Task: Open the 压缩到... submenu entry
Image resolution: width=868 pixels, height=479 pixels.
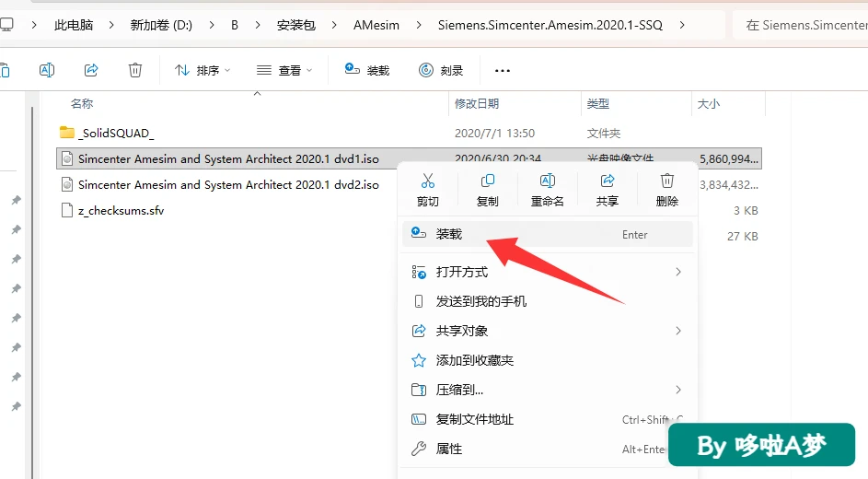Action: (548, 390)
